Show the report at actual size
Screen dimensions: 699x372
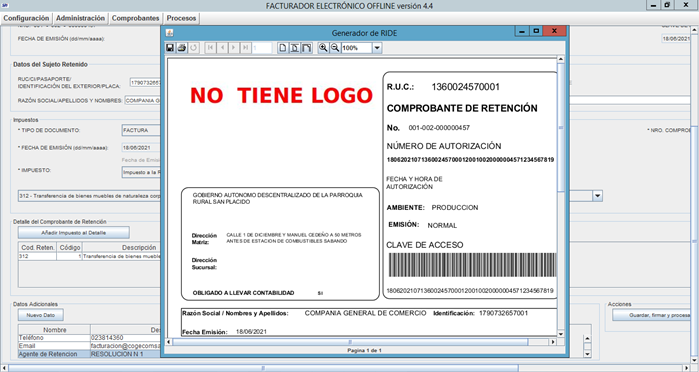(x=283, y=48)
